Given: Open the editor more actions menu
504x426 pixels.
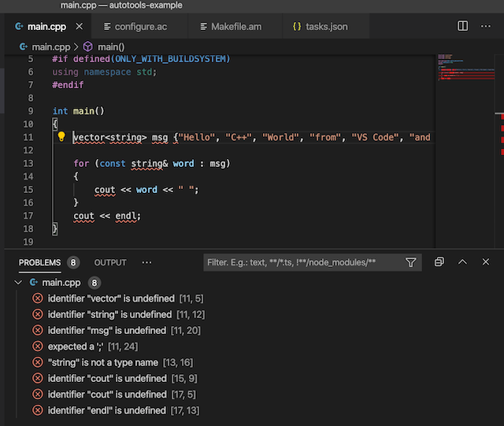Looking at the screenshot, I should tap(487, 26).
